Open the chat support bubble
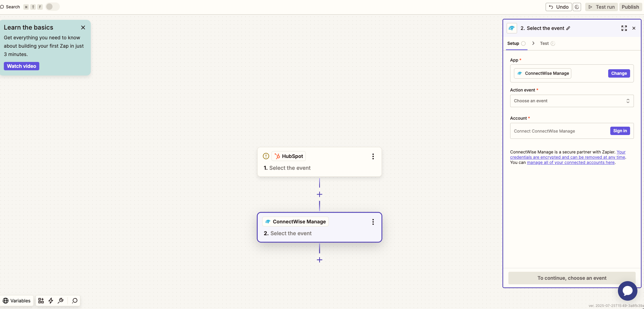This screenshot has width=644, height=309. click(x=627, y=291)
